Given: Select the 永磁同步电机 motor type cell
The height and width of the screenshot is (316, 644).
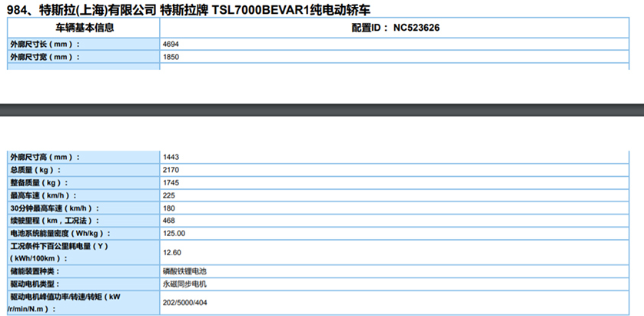Looking at the screenshot, I should [x=185, y=284].
